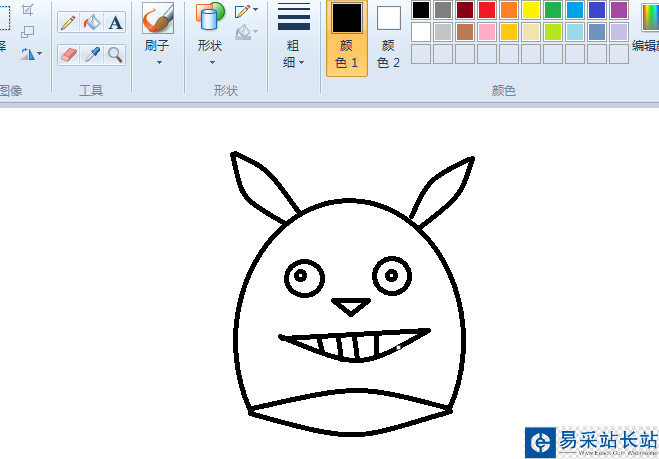Screen dimensions: 659x459
Task: Pick the lime green color swatch
Action: 553,32
